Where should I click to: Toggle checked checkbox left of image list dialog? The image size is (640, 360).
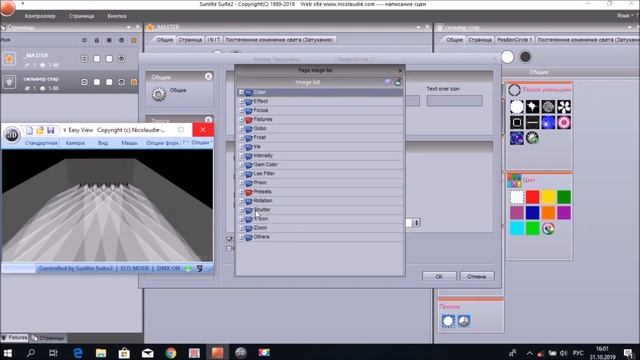point(229,239)
